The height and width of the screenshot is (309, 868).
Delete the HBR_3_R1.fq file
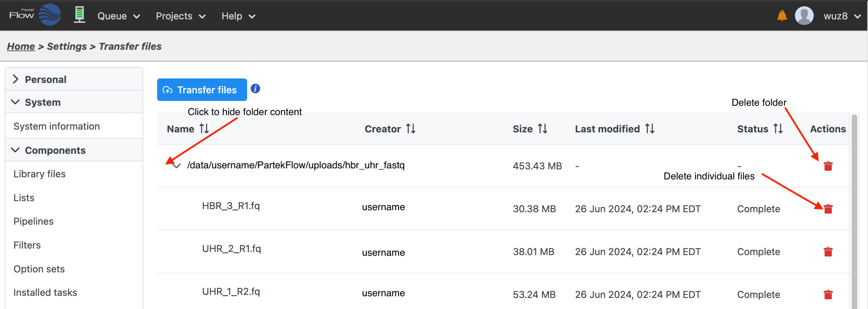tap(828, 209)
